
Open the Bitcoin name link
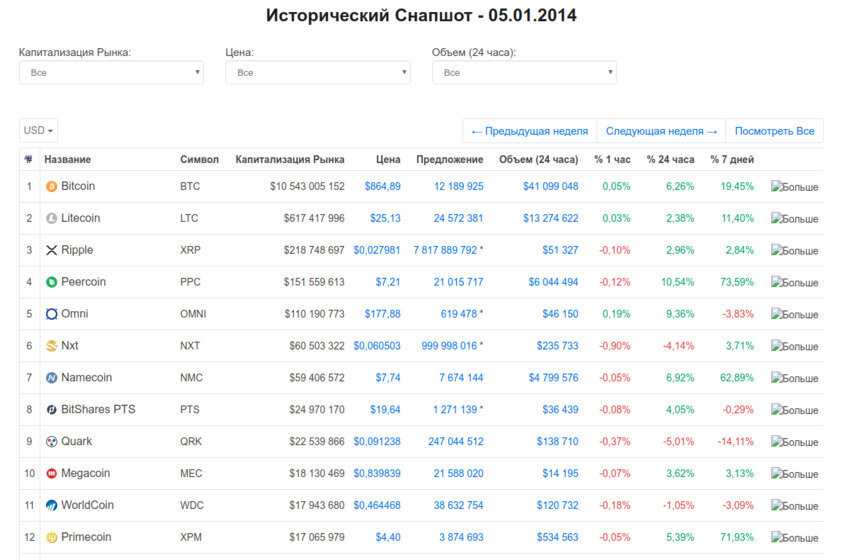tap(78, 186)
